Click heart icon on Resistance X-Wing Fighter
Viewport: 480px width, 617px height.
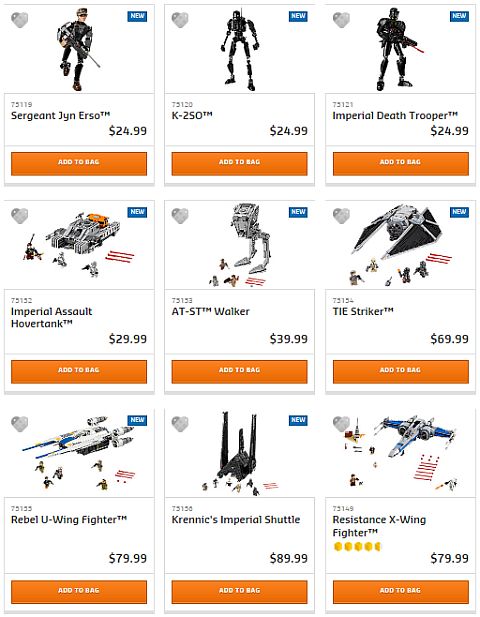pyautogui.click(x=341, y=423)
